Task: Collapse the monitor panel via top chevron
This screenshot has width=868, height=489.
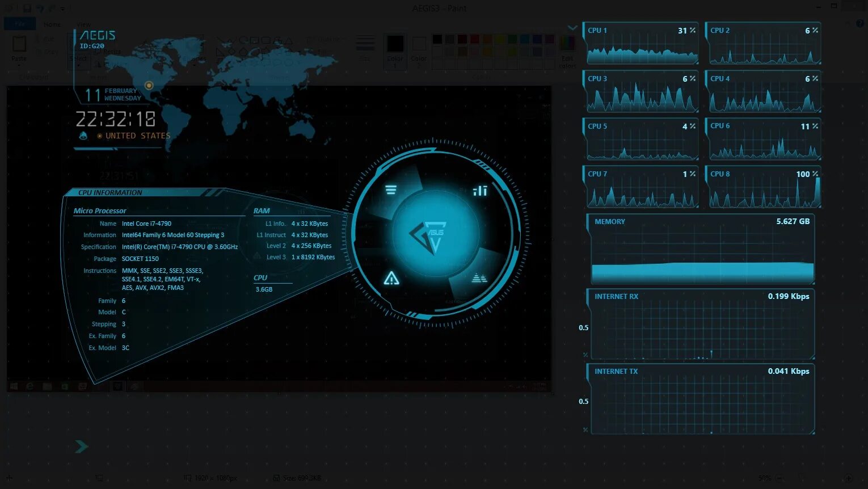Action: tap(572, 28)
